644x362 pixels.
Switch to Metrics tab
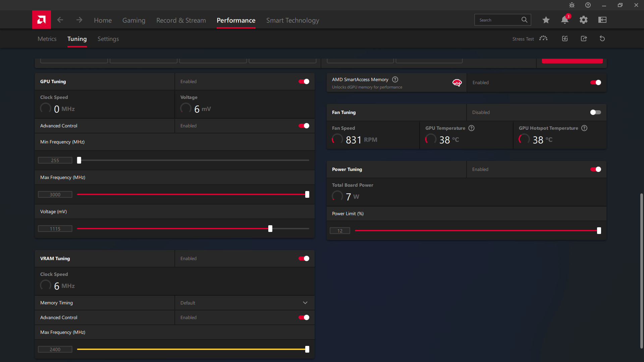click(47, 39)
